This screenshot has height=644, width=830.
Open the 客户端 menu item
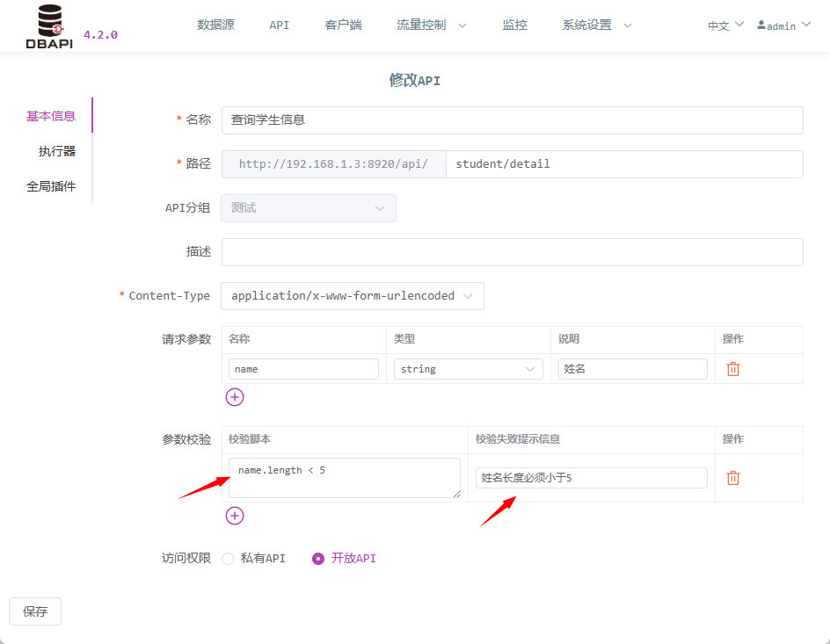343,25
